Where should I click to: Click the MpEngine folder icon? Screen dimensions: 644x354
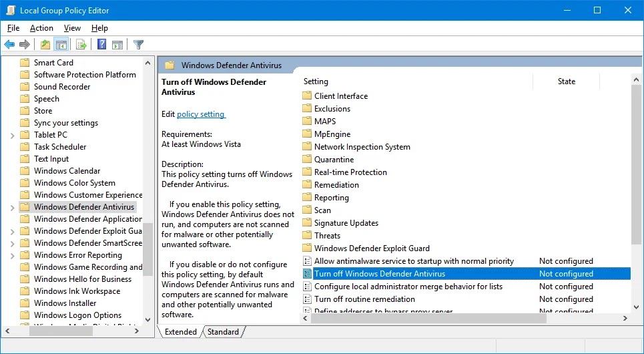click(307, 134)
